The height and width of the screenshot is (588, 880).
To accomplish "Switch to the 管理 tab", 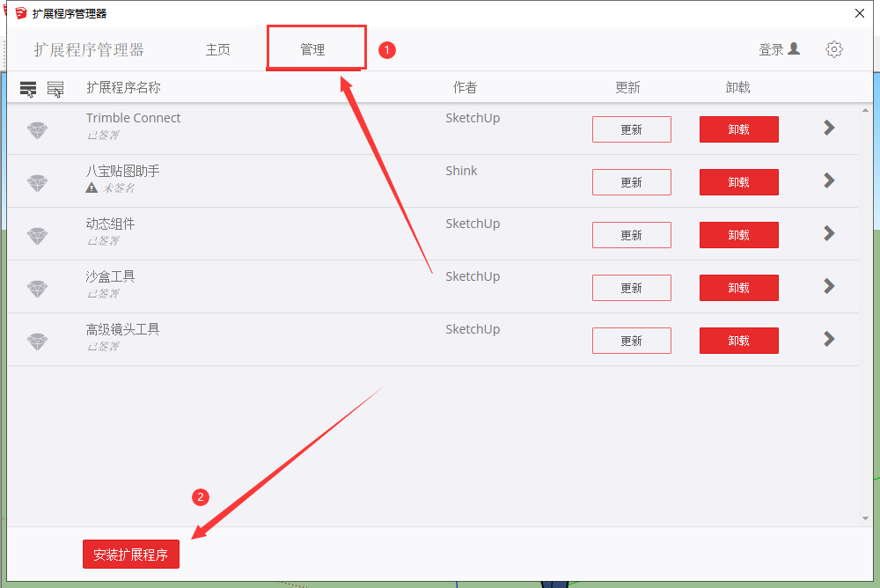I will pos(312,49).
